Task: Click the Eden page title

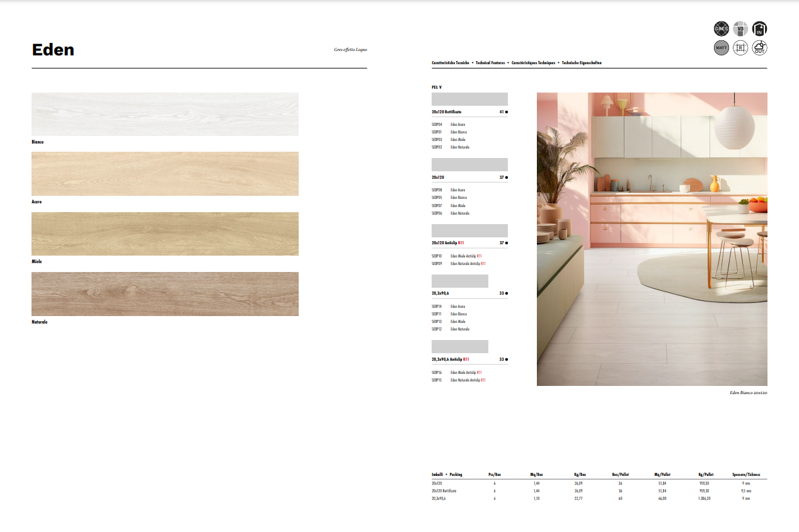Action: point(53,50)
